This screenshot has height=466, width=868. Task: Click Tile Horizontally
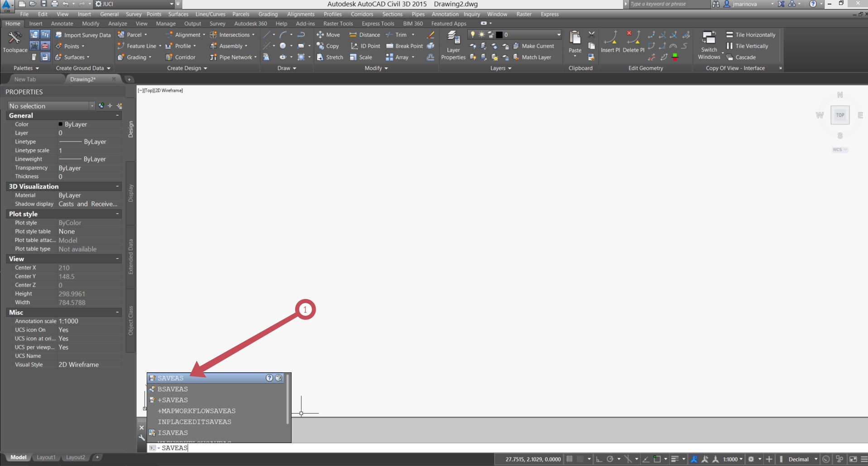751,35
